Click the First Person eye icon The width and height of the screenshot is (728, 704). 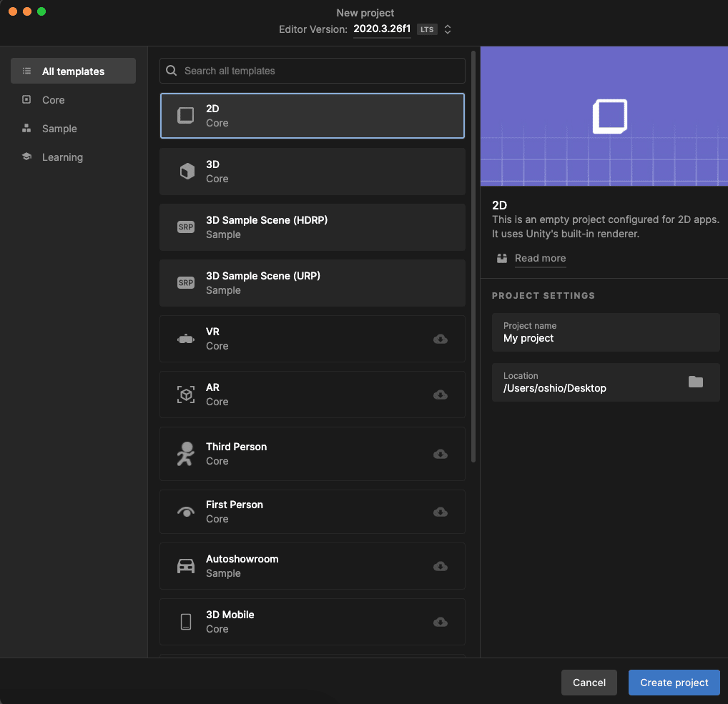pyautogui.click(x=186, y=512)
